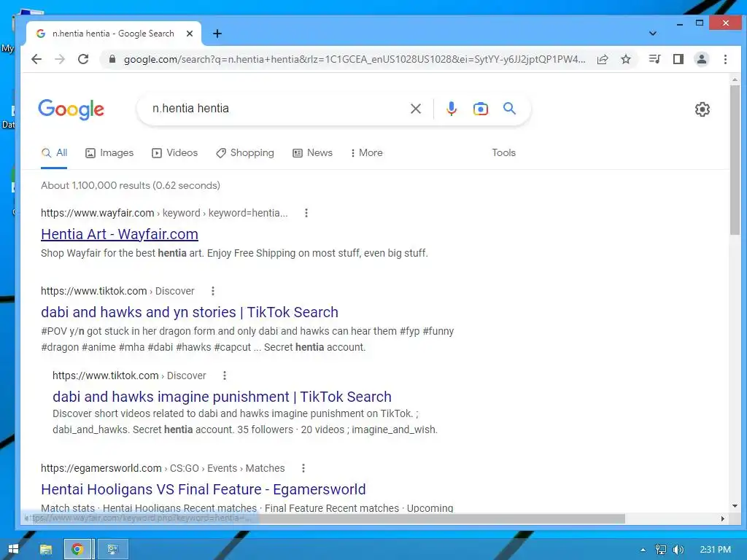Click the scrollbar down arrow
This screenshot has height=560, width=747.
click(735, 506)
